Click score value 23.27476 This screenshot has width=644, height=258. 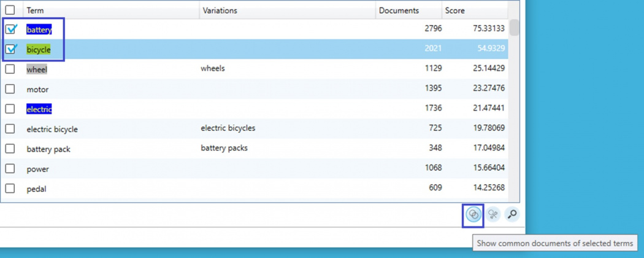click(x=489, y=88)
